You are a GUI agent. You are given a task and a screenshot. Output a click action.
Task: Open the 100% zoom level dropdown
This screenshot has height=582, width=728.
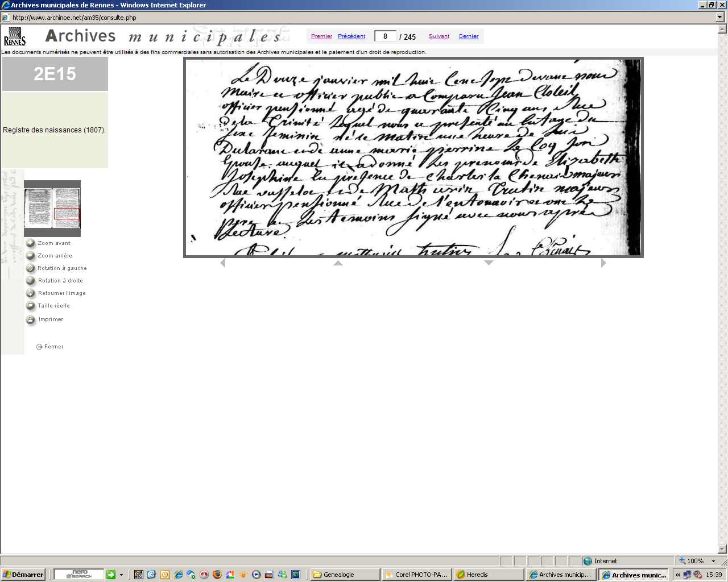pos(713,561)
